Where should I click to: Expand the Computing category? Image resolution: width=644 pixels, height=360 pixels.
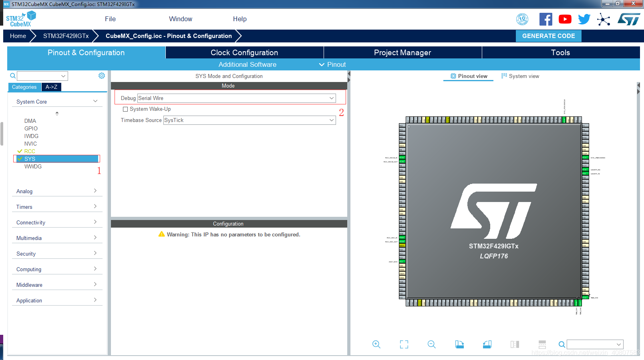(x=57, y=269)
